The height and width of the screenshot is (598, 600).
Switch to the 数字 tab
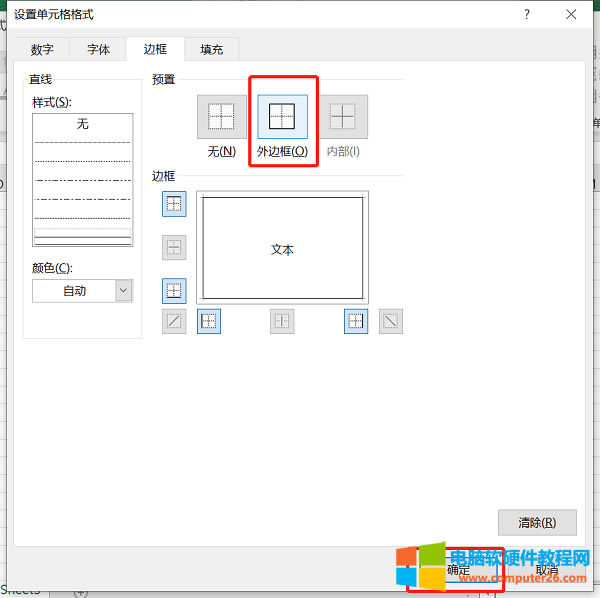pyautogui.click(x=42, y=49)
